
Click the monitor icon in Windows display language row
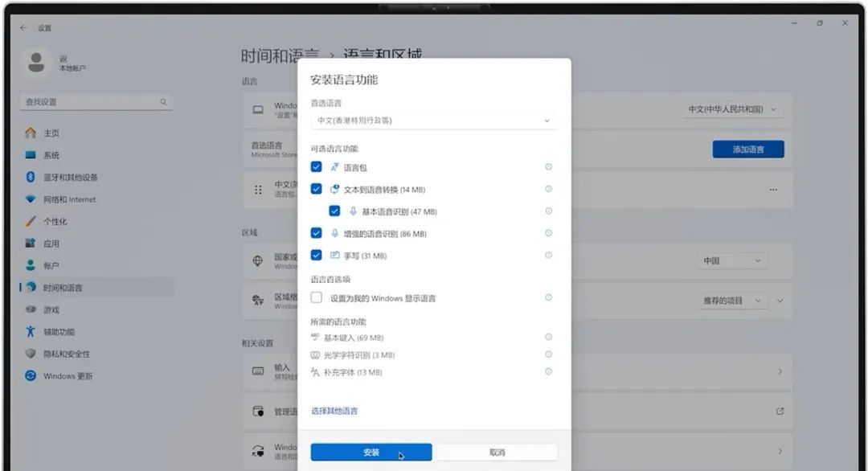tap(258, 109)
